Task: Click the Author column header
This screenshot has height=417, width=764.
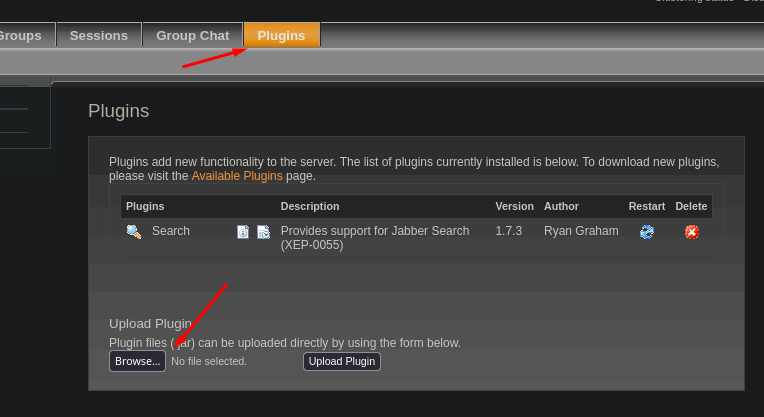Action: tap(561, 206)
